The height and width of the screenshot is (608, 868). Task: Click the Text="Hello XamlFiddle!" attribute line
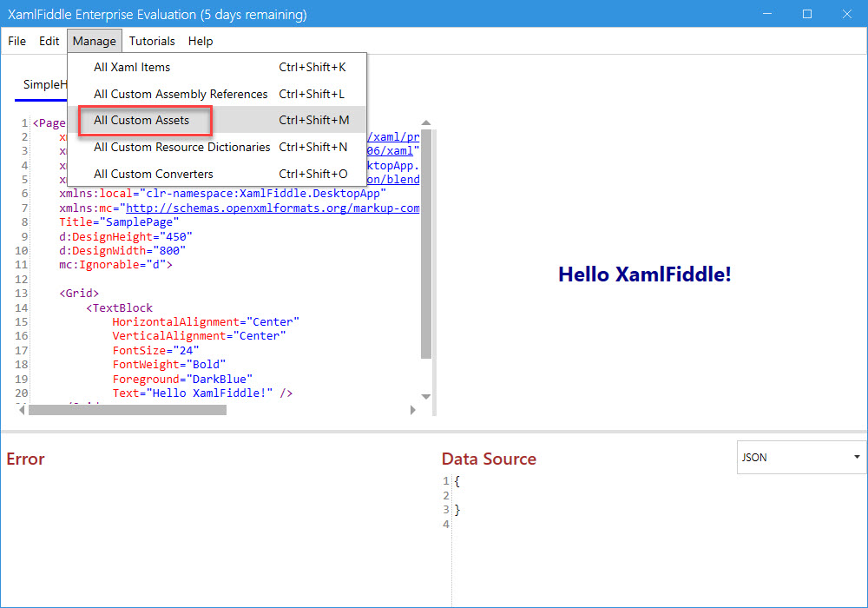[202, 393]
